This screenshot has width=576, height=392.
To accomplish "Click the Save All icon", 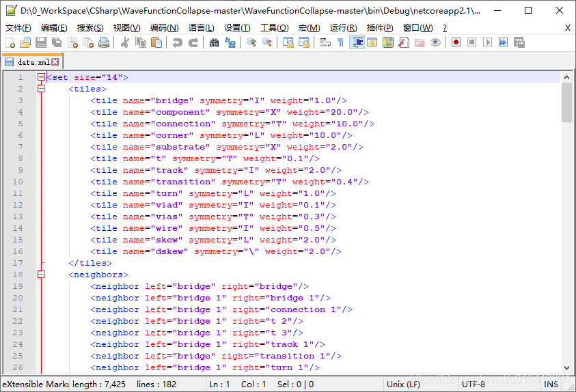I will [57, 42].
